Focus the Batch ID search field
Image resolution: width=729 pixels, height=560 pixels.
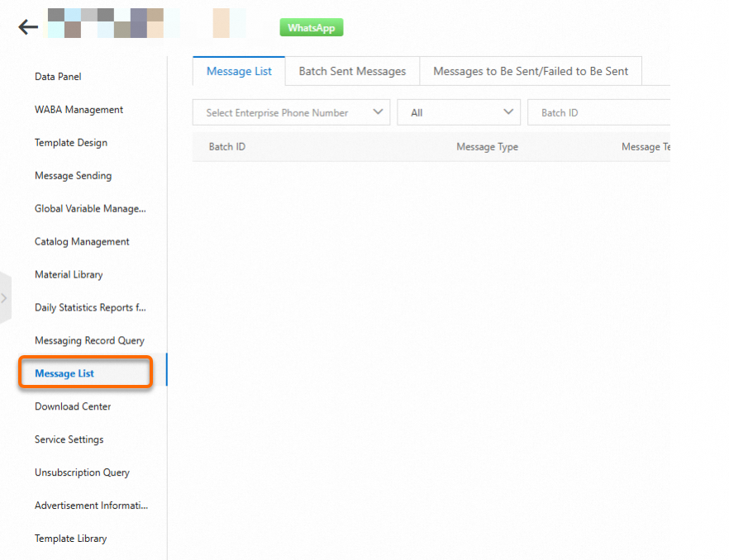(598, 112)
